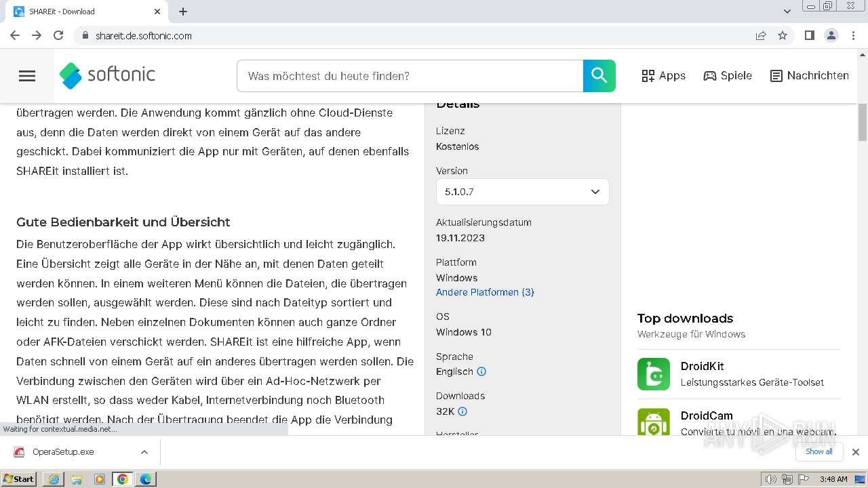
Task: Go forward in browser history
Action: (37, 35)
